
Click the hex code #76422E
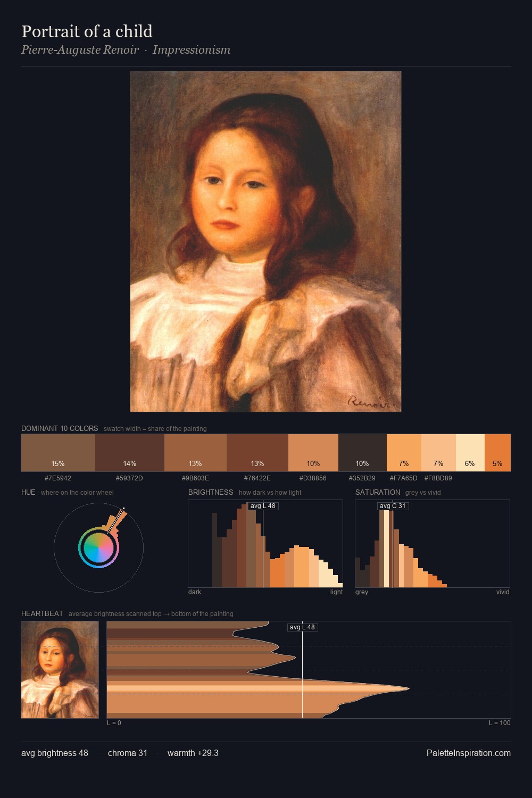click(257, 478)
